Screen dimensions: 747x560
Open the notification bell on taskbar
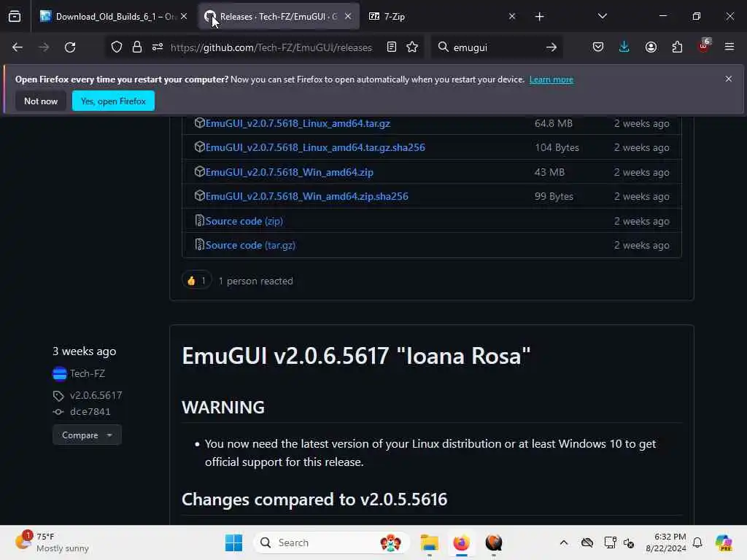pos(697,542)
